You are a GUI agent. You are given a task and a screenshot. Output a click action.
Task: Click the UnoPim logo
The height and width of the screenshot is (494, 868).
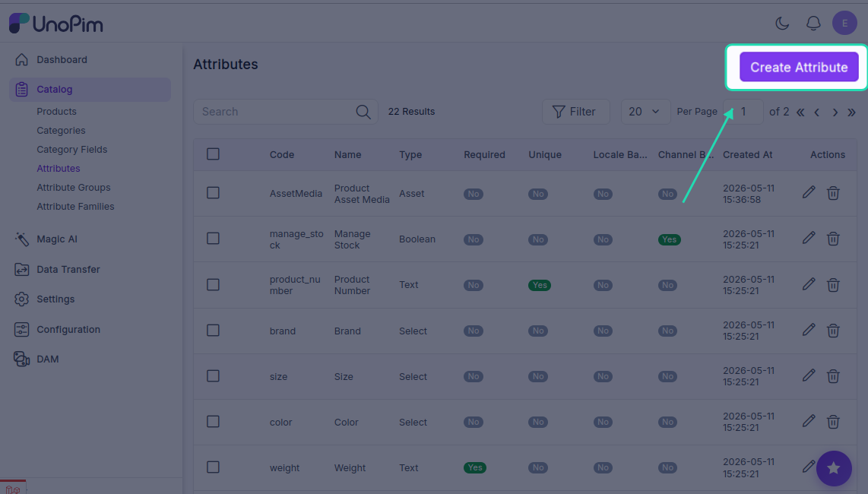pyautogui.click(x=56, y=24)
